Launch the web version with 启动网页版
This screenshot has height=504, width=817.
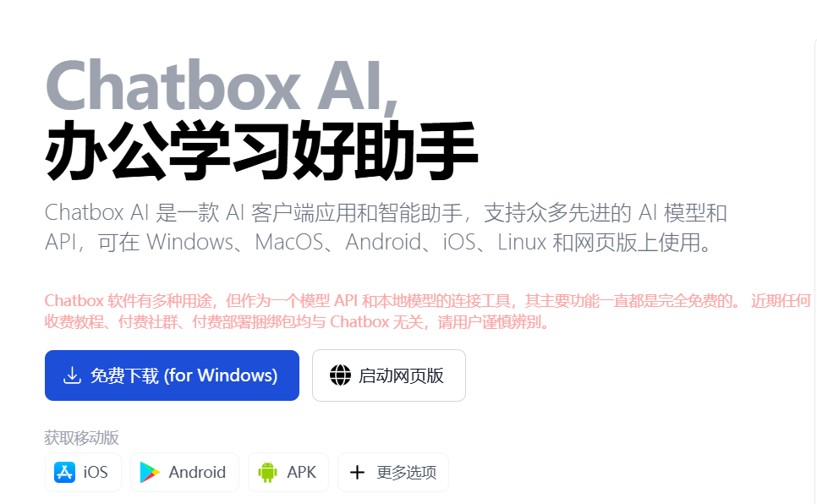point(389,375)
